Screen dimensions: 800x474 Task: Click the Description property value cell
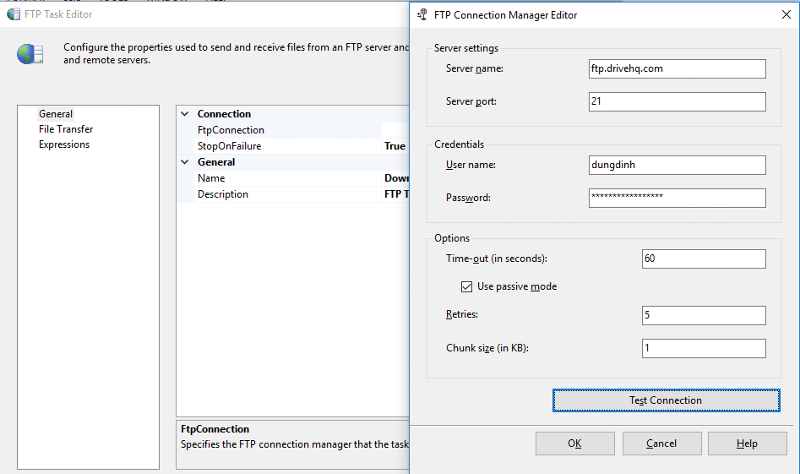[x=396, y=194]
